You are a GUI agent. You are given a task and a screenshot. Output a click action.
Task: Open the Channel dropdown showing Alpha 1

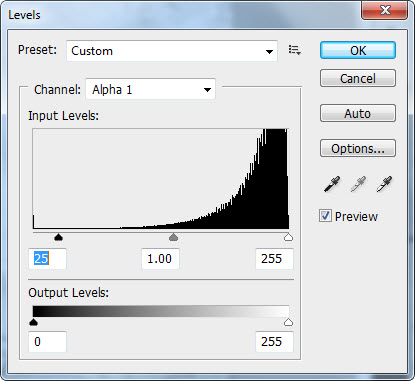coord(151,89)
